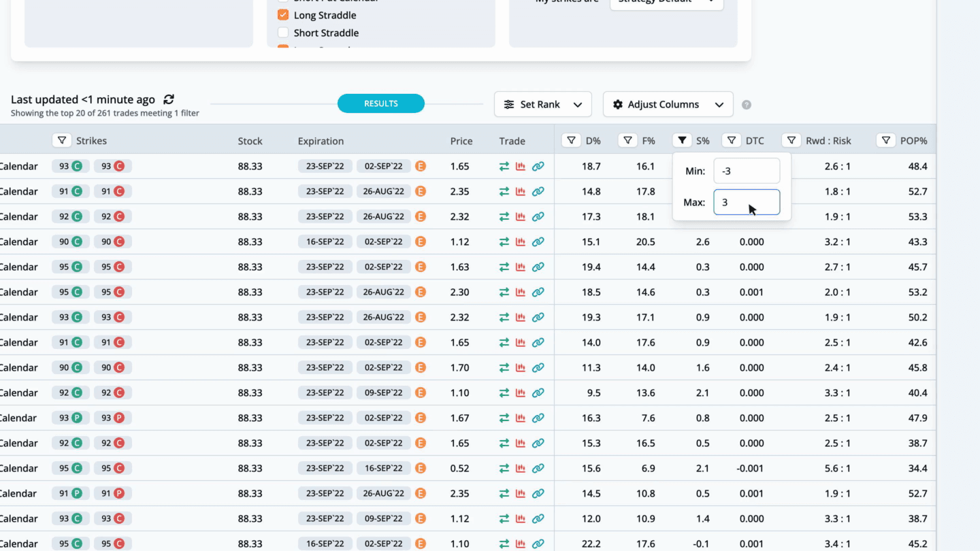Click the D% value 22.2
980x551 pixels.
(x=591, y=544)
